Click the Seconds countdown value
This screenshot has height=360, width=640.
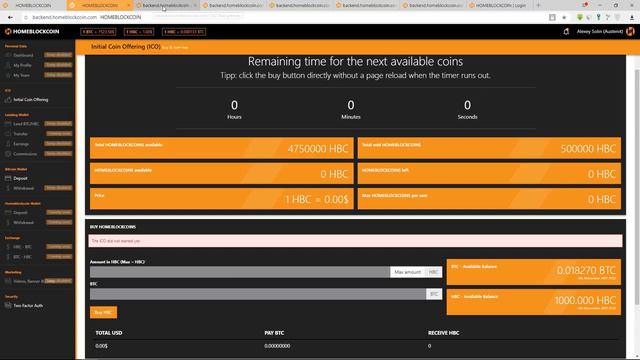coord(467,105)
